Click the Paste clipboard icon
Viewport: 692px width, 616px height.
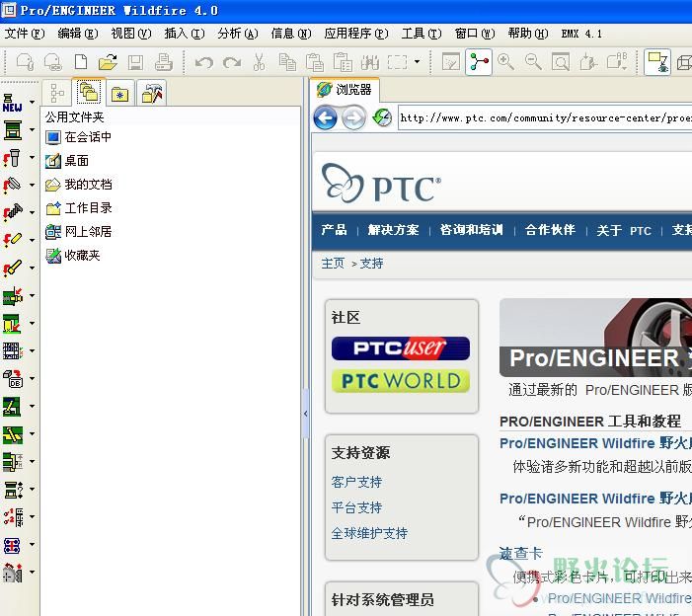pyautogui.click(x=315, y=62)
